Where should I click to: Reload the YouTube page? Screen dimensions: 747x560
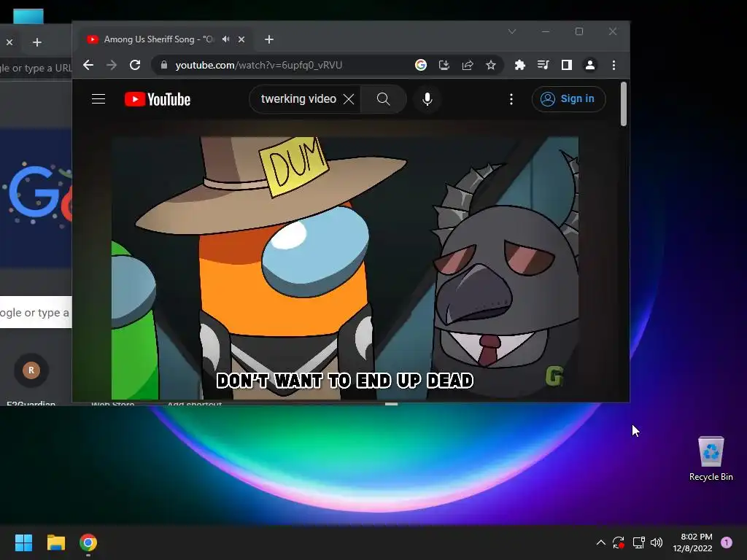(135, 65)
